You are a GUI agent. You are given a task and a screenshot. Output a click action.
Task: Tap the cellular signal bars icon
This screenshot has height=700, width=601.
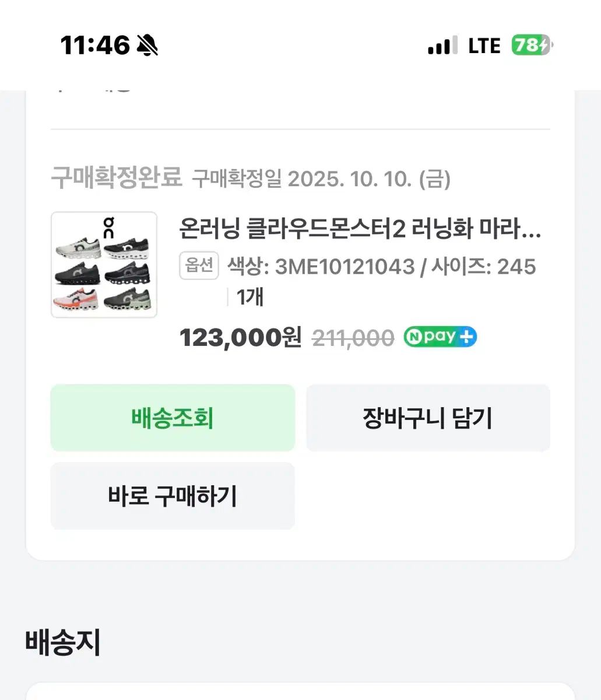pyautogui.click(x=439, y=45)
